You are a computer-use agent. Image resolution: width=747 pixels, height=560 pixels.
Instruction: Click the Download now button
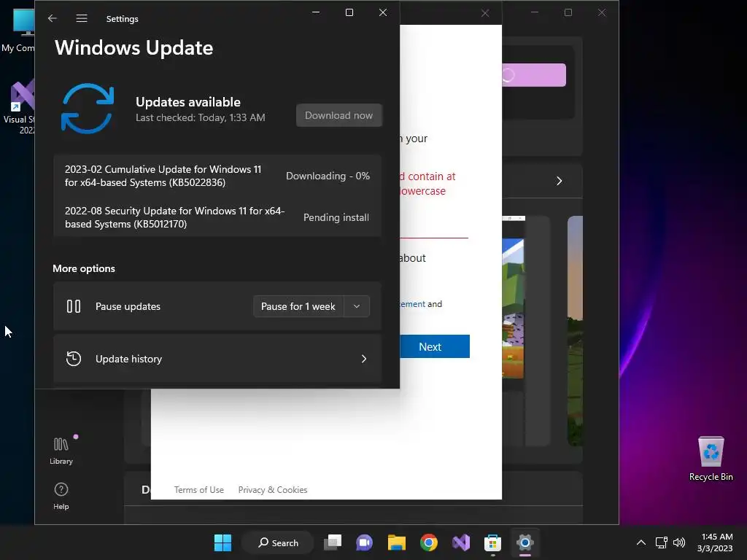point(338,115)
